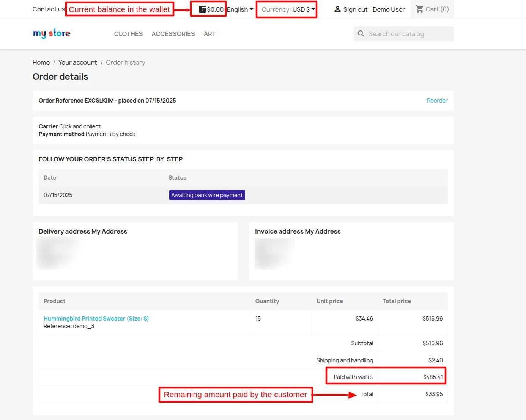Click the person icon beside Sign out
526x420 pixels.
tap(338, 9)
